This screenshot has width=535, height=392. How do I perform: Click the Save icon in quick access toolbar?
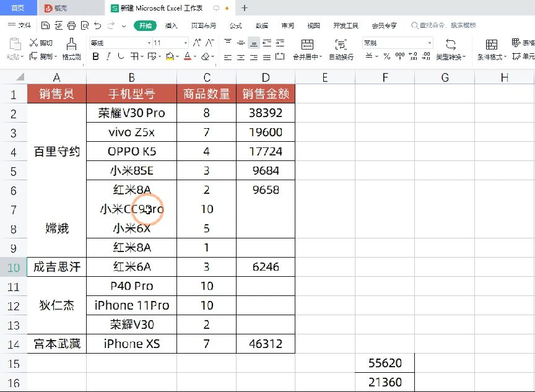pyautogui.click(x=45, y=25)
